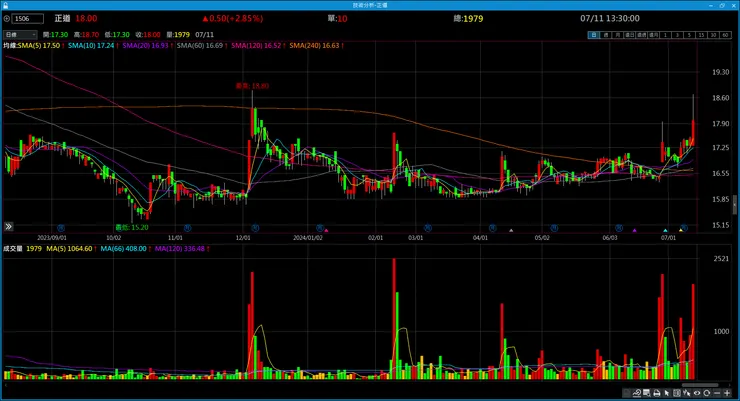The width and height of the screenshot is (740, 401).
Task: Click the horizontal scrollbar thumb below volume chart
Action: coord(700,385)
